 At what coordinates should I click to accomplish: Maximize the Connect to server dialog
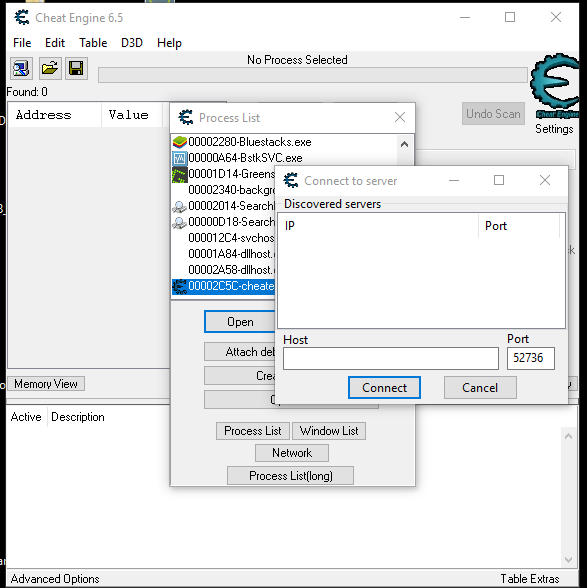pos(498,180)
